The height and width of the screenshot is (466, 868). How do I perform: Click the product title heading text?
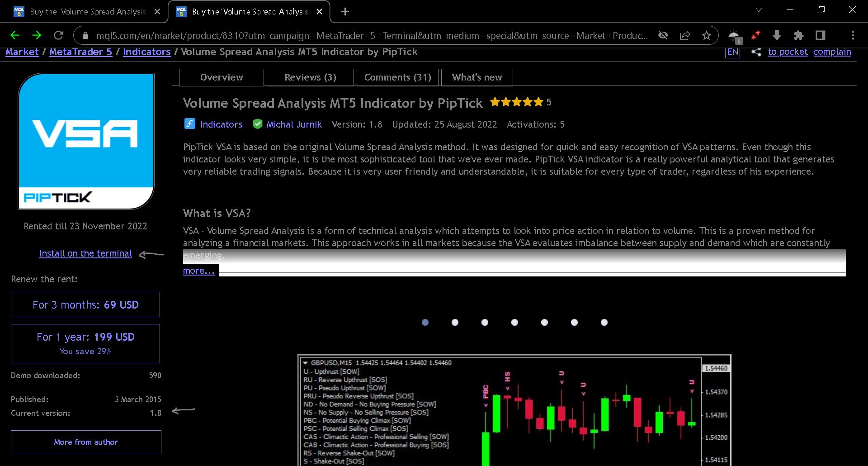coord(333,103)
